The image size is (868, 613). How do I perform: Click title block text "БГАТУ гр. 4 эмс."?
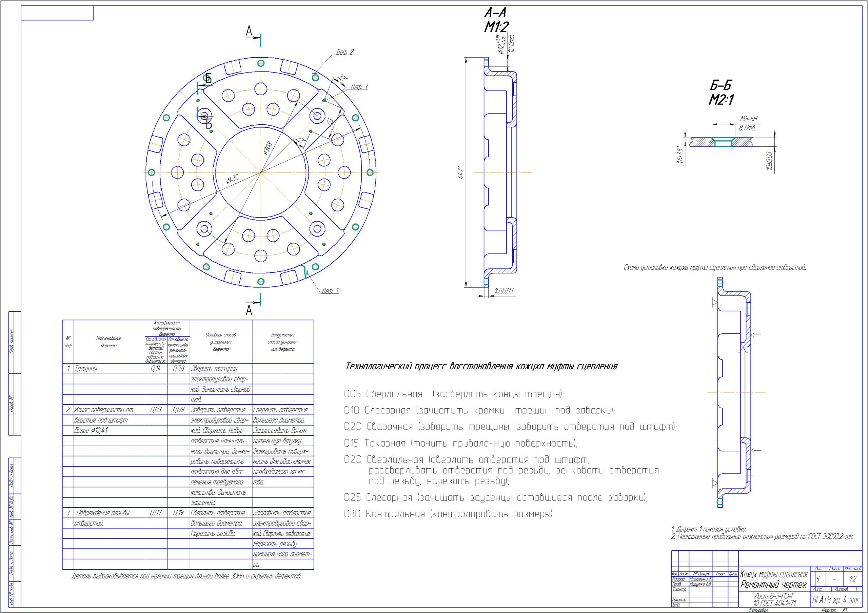click(836, 600)
